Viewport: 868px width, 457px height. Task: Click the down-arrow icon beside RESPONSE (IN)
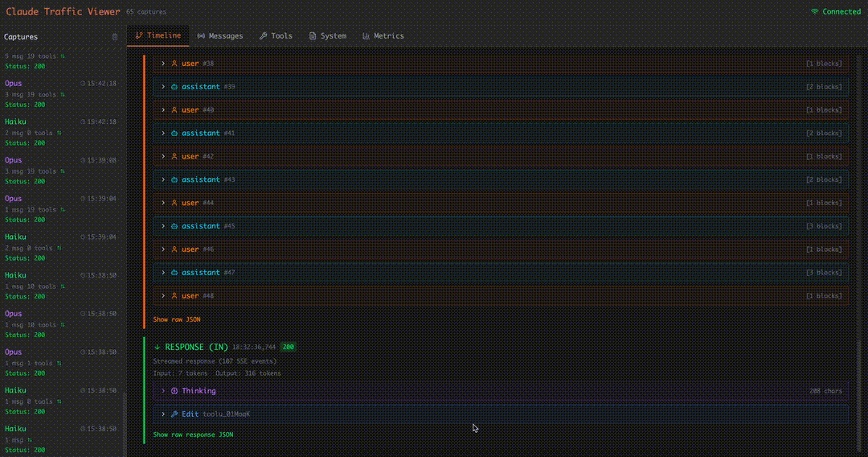coord(157,347)
